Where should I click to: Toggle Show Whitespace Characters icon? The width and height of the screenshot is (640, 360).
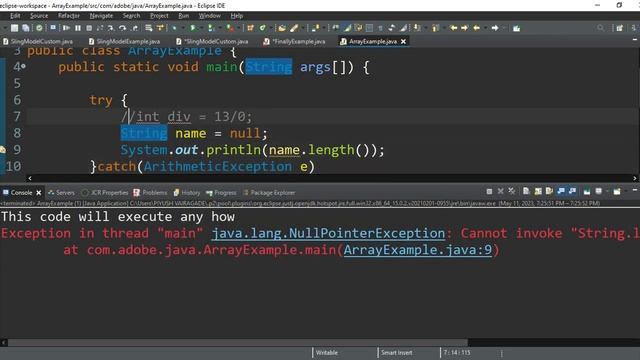pos(380,28)
